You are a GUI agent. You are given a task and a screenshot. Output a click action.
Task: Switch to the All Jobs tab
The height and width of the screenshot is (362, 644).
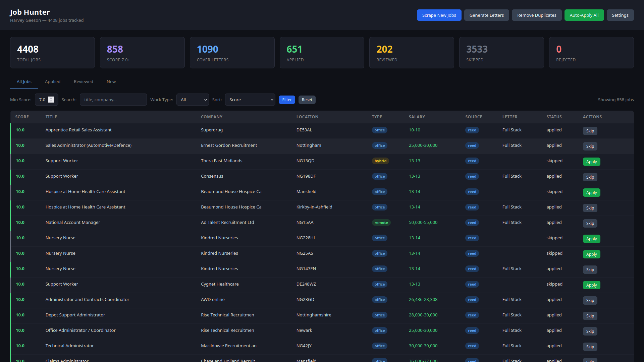pyautogui.click(x=24, y=81)
